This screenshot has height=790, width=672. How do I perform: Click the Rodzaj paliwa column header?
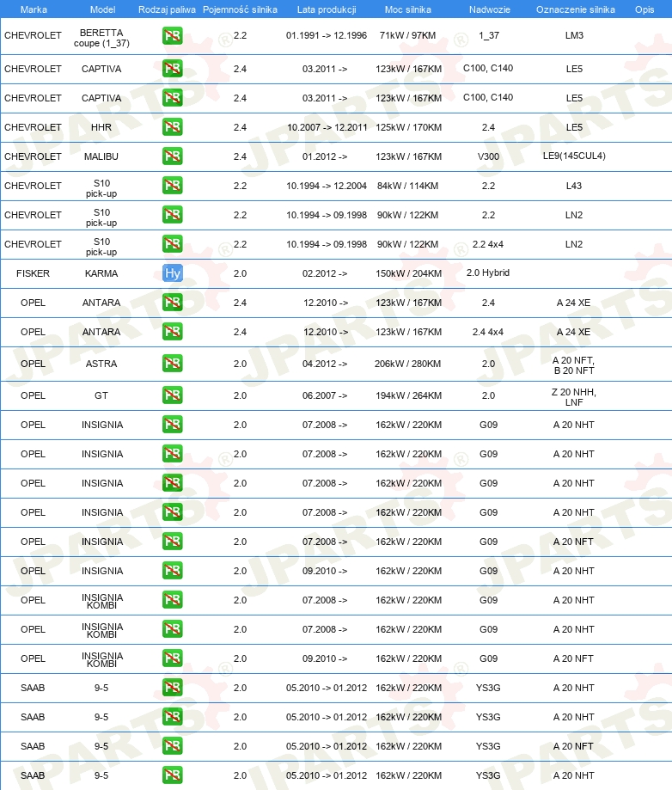tap(167, 9)
